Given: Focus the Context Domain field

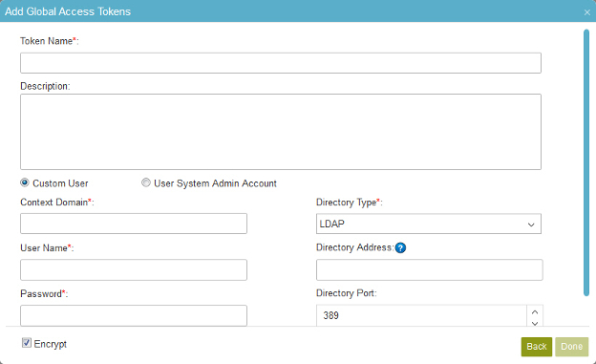Looking at the screenshot, I should pos(134,224).
